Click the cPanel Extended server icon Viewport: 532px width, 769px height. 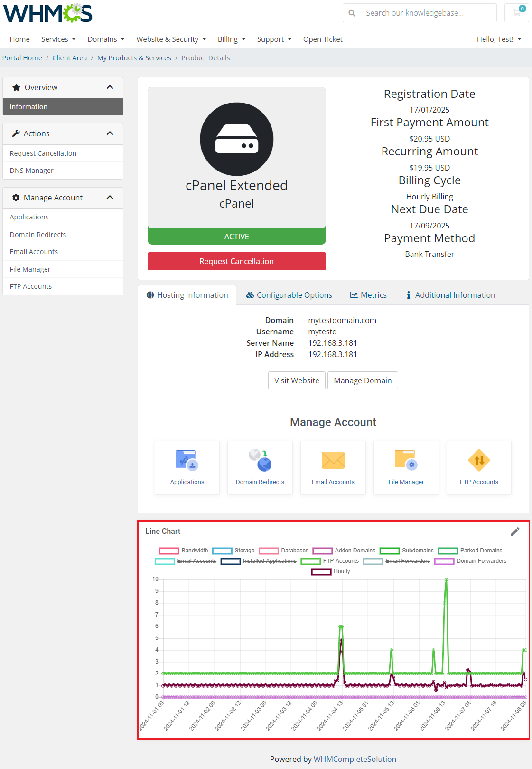click(237, 139)
